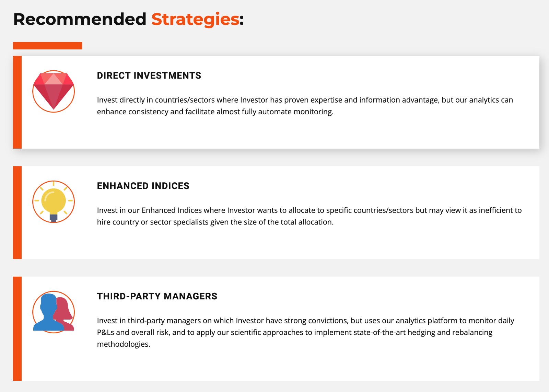This screenshot has height=392, width=549.
Task: Click orange accent stripe on Enhanced Indices card
Action: click(x=17, y=212)
